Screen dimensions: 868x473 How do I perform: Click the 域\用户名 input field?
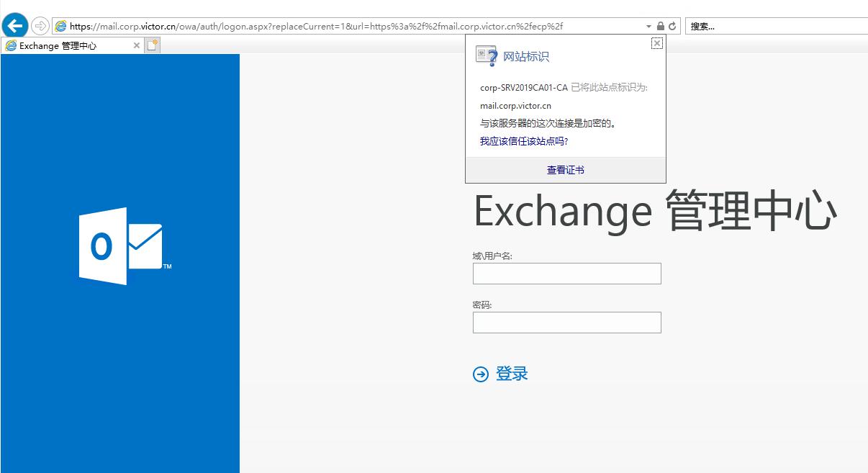click(566, 274)
